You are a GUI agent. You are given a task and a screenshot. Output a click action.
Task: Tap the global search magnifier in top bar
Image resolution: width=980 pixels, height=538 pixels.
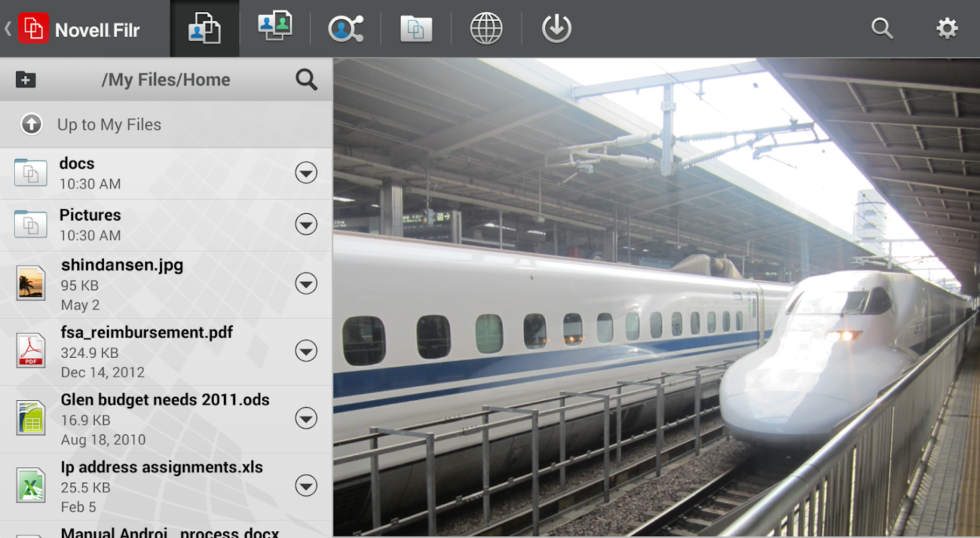click(882, 28)
